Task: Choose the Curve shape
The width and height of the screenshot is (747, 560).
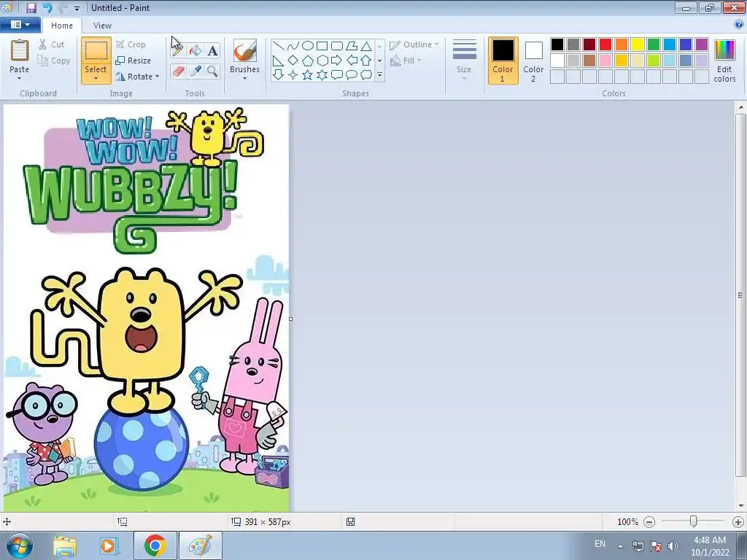Action: (x=293, y=46)
